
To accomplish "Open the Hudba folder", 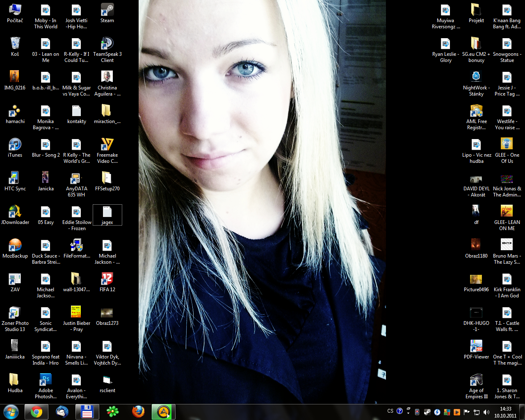I will coord(15,383).
